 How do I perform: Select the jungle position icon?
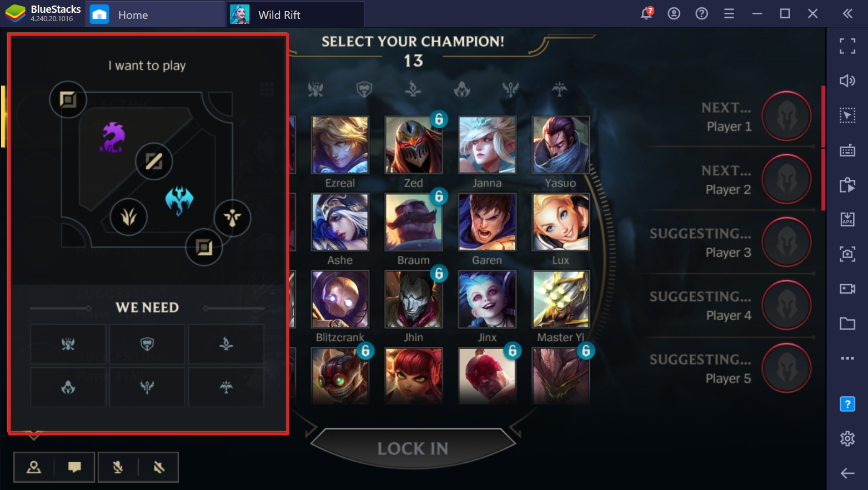(129, 217)
